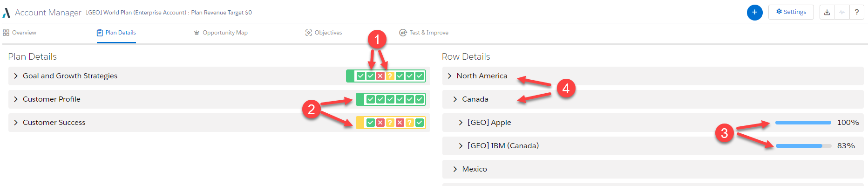Click the question mark help icon

856,12
